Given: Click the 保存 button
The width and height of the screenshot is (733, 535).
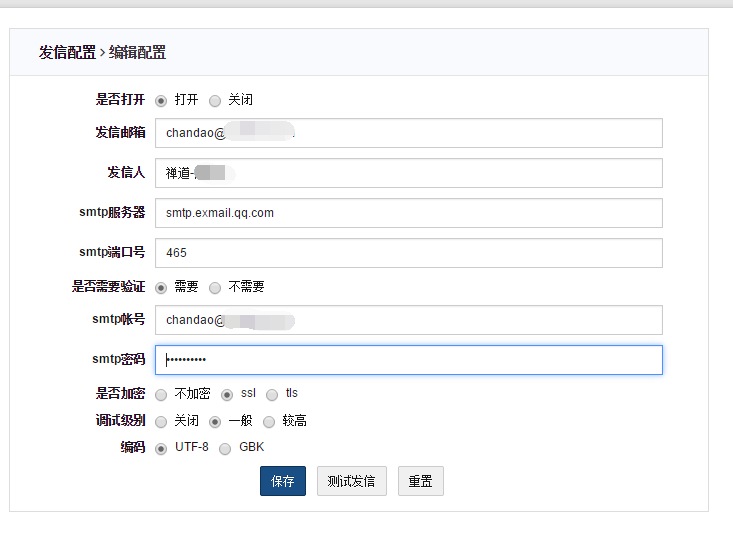Looking at the screenshot, I should [283, 481].
